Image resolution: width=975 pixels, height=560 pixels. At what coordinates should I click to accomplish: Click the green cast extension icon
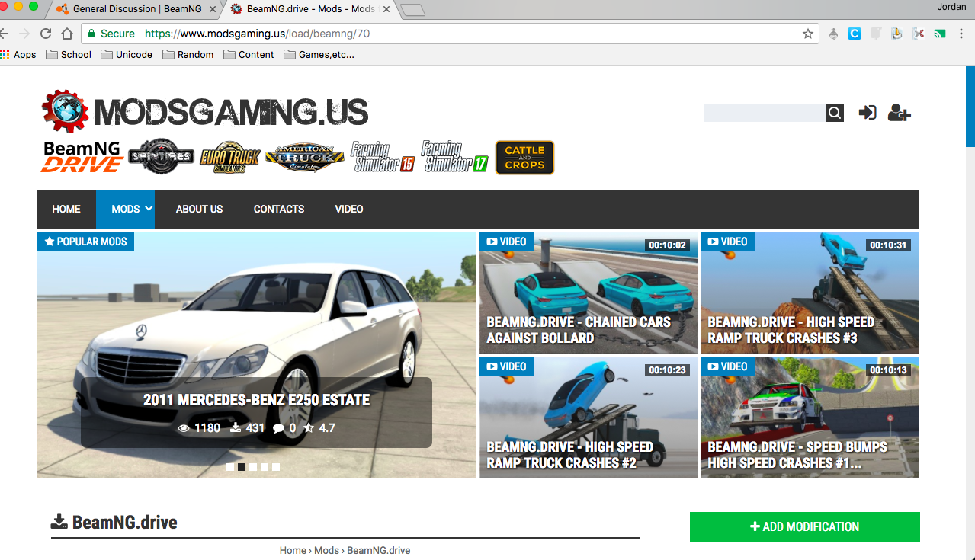pyautogui.click(x=940, y=34)
